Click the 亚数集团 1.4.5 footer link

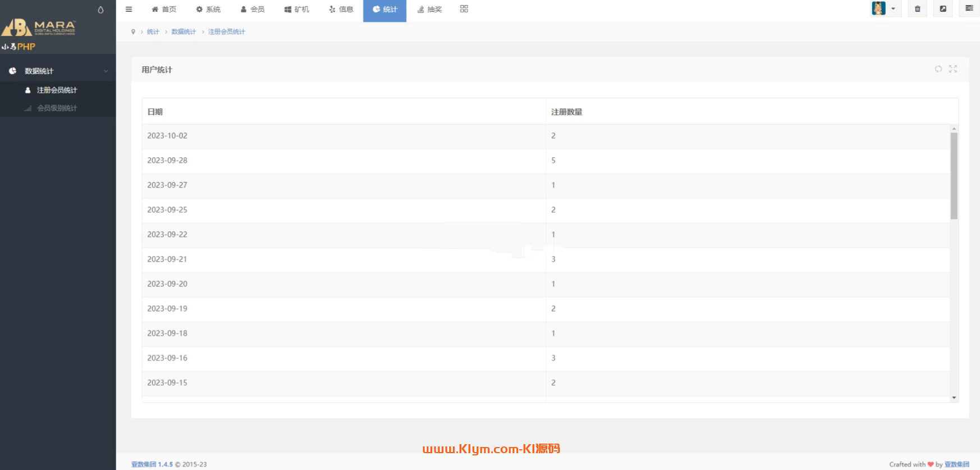click(x=152, y=464)
